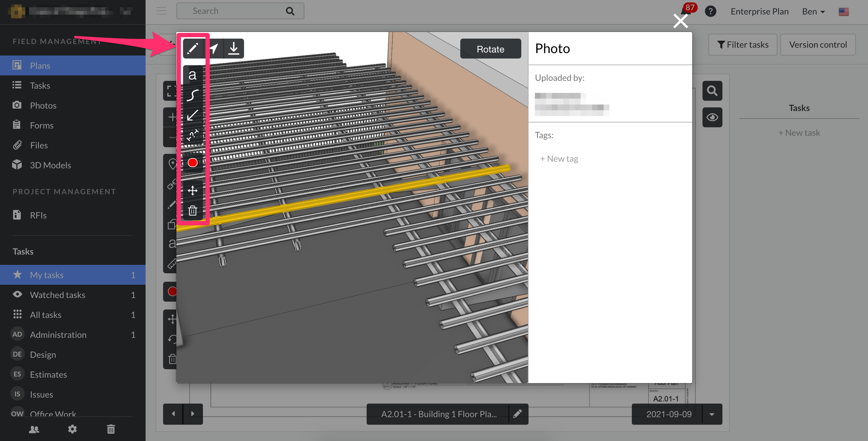Viewport: 868px width, 441px height.
Task: Toggle the Watched tasks filter
Action: point(57,295)
